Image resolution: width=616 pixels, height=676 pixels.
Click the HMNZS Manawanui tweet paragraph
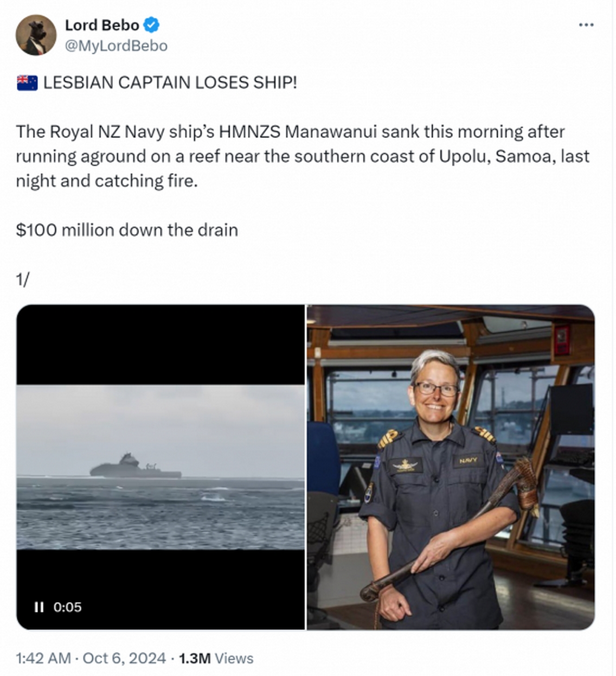pos(303,156)
